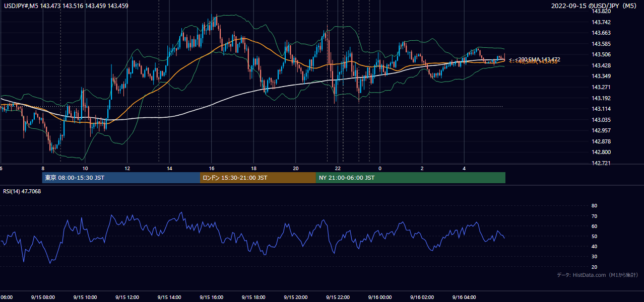Click the 2022-09-15 のUSD/JPY (M5) heading
The image size is (644, 302).
[595, 6]
